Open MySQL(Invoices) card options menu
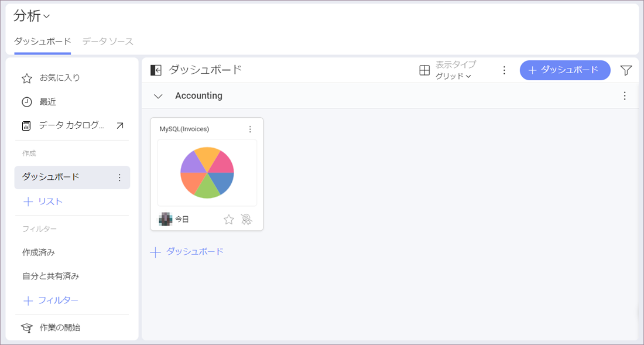The height and width of the screenshot is (345, 644). coord(250,129)
